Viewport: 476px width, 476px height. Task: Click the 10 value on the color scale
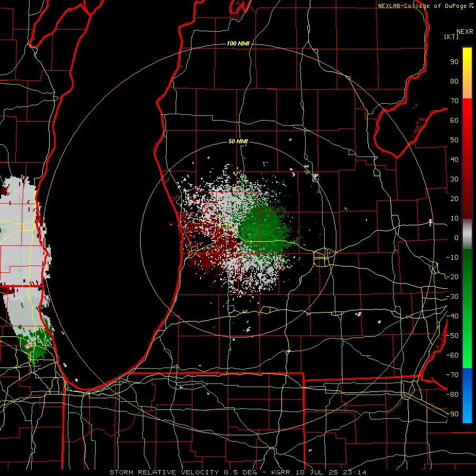click(454, 218)
